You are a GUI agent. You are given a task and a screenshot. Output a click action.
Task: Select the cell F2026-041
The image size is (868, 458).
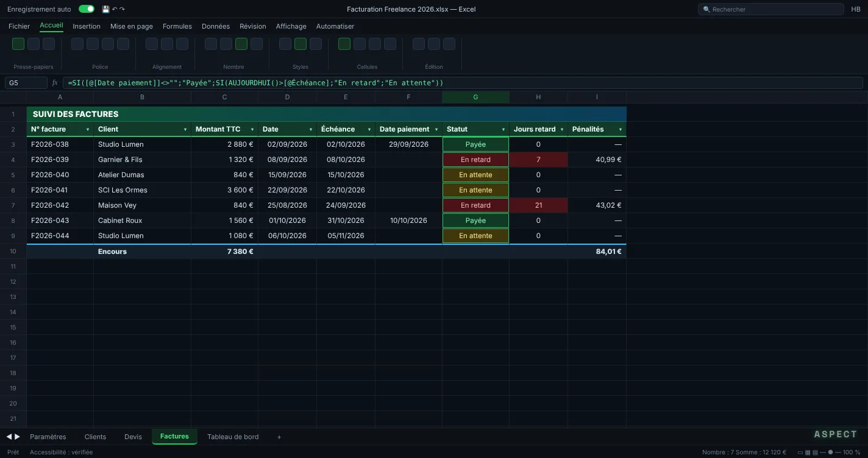coord(60,190)
